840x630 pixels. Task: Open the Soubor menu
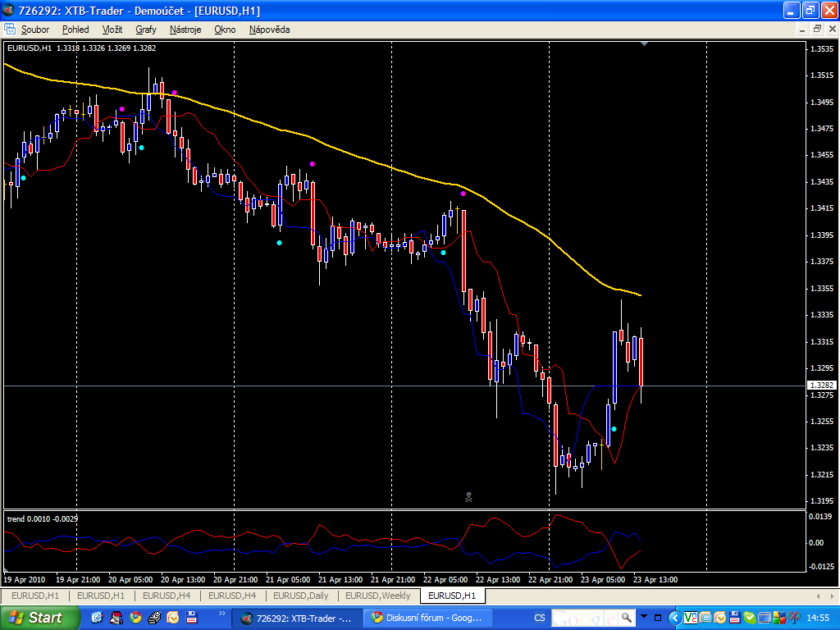[34, 30]
